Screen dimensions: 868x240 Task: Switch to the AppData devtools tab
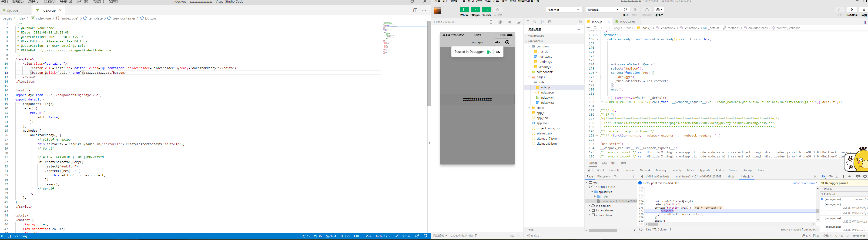point(705,170)
